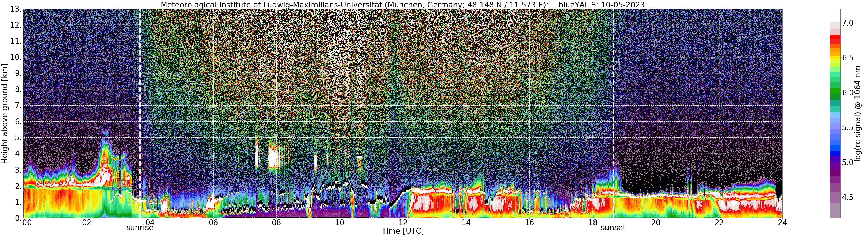Click the 'Height above ground [km]' axis label

(5, 113)
